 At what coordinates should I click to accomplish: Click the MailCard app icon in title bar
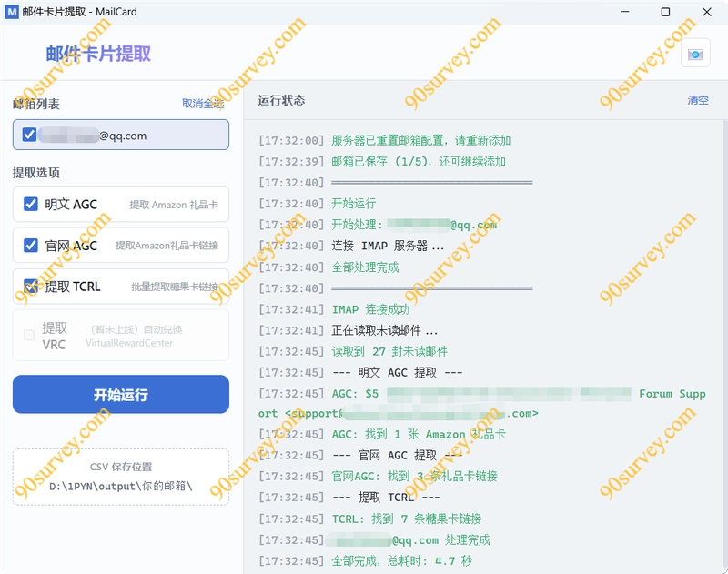[x=12, y=12]
